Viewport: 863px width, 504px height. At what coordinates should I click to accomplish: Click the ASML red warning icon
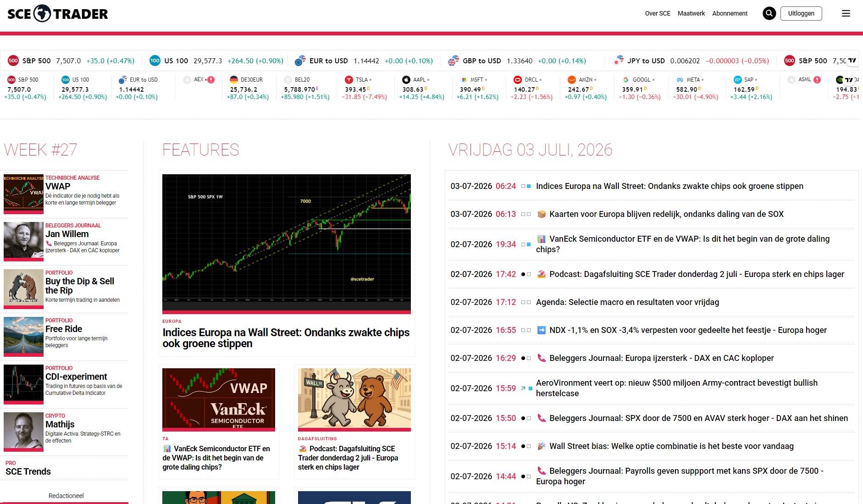pyautogui.click(x=817, y=80)
